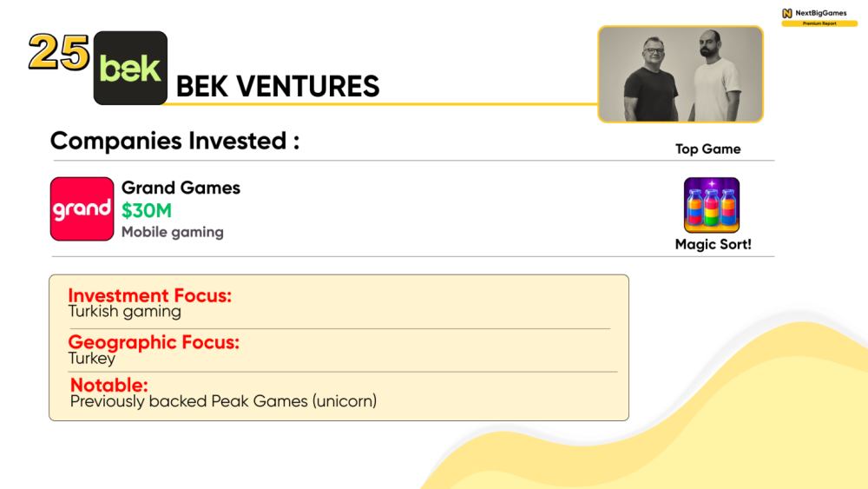The height and width of the screenshot is (489, 868).
Task: Click the green bek logo icon
Action: click(130, 68)
